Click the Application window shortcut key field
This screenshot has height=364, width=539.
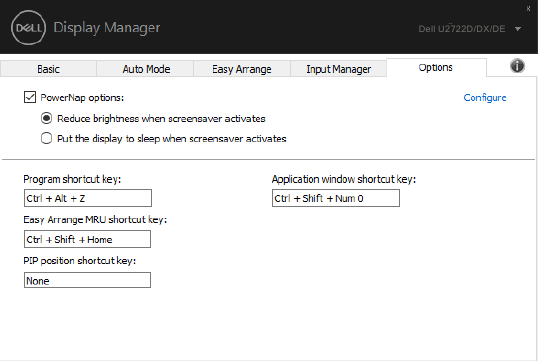point(336,198)
